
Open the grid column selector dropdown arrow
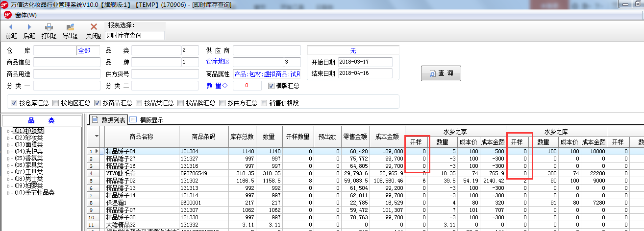97,136
